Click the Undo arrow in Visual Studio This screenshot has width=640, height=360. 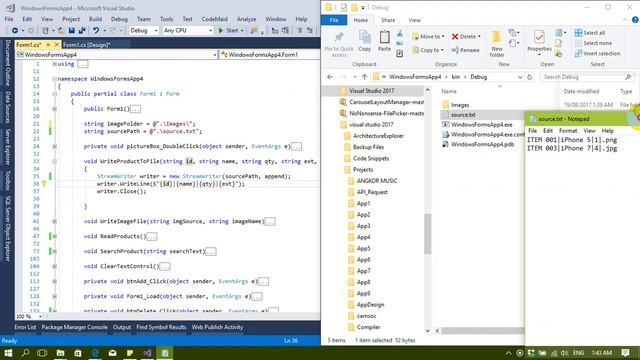pos(96,31)
